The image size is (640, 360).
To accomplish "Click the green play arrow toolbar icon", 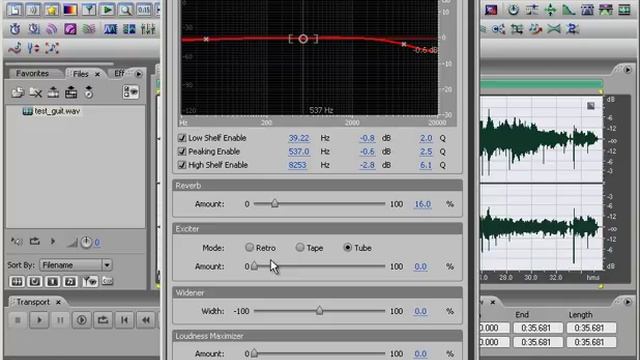I will (x=107, y=10).
